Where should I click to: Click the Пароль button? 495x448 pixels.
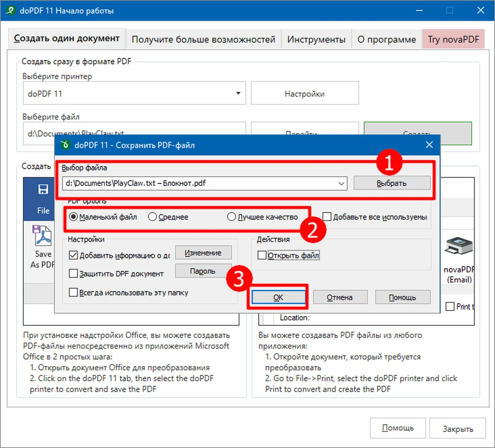(203, 271)
